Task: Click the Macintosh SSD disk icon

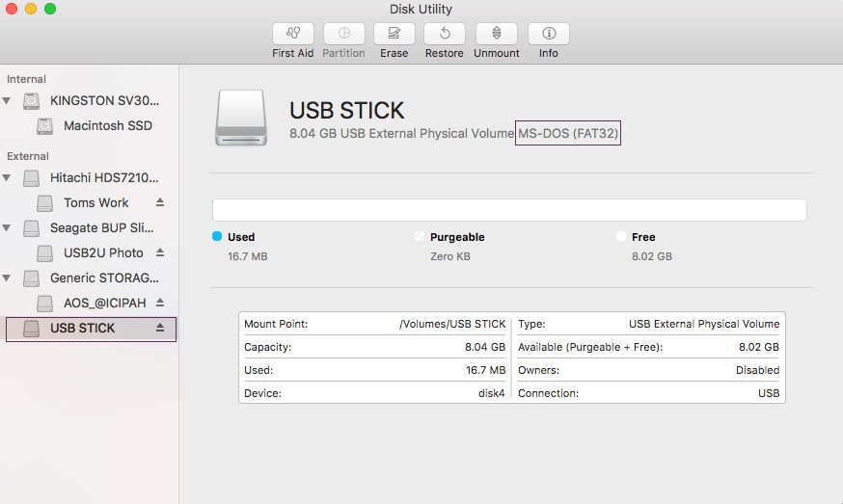Action: point(44,126)
